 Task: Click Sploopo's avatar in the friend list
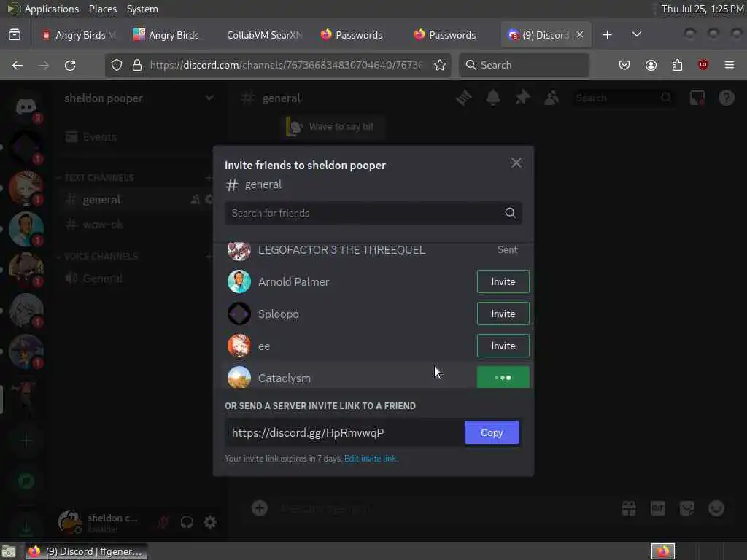[239, 314]
